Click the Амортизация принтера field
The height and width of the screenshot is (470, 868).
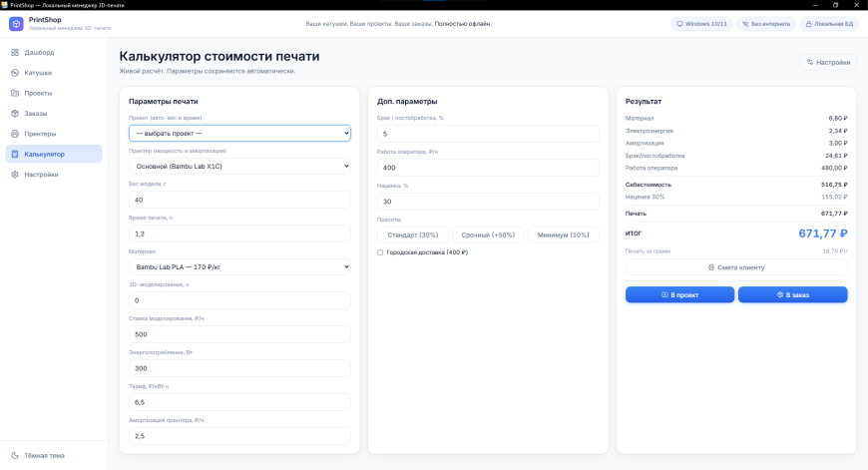[239, 436]
